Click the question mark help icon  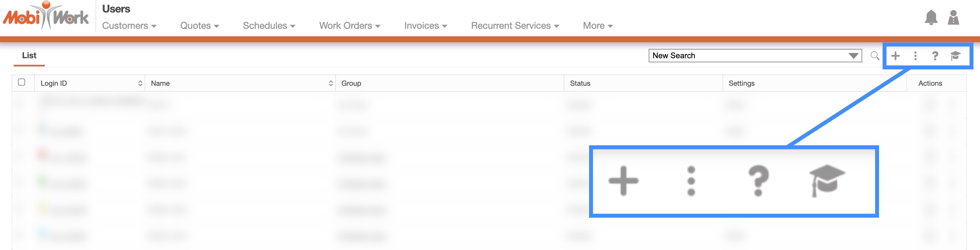(935, 56)
